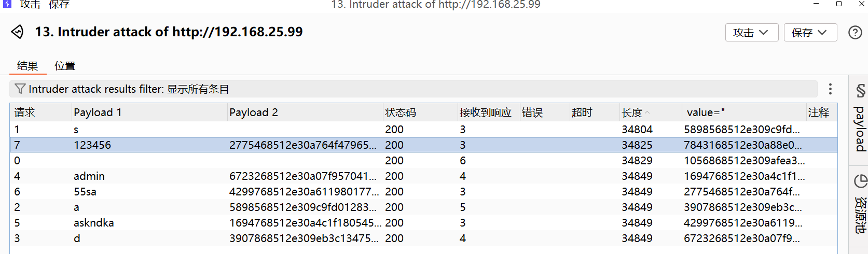
Task: Click the filter funnel icon
Action: click(x=20, y=89)
